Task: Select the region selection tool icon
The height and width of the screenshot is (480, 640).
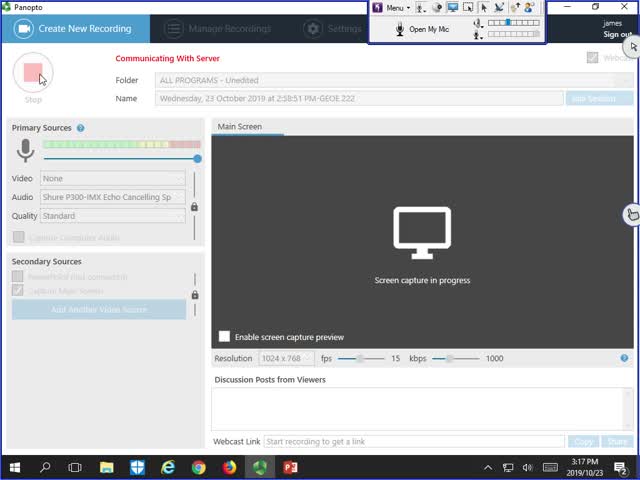Action: click(468, 8)
